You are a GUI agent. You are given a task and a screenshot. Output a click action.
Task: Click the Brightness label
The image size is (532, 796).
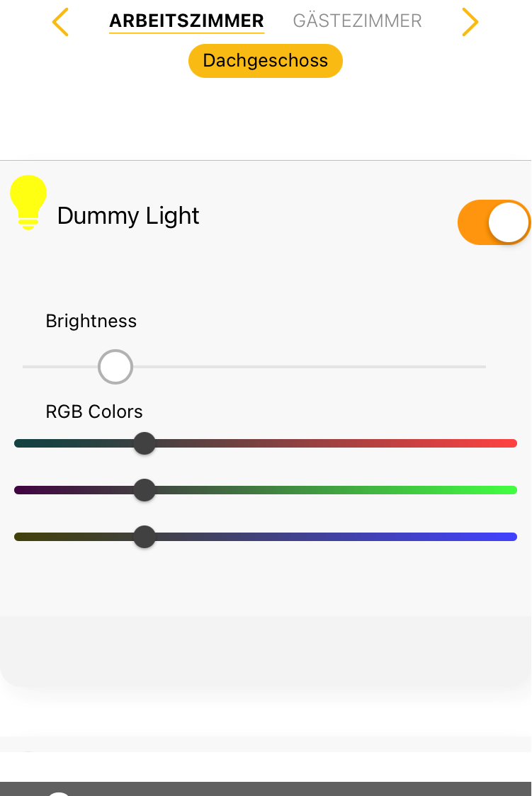tap(91, 321)
